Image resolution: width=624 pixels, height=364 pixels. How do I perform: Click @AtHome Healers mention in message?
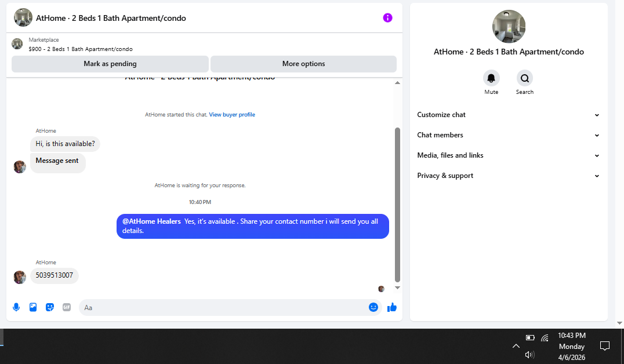151,221
